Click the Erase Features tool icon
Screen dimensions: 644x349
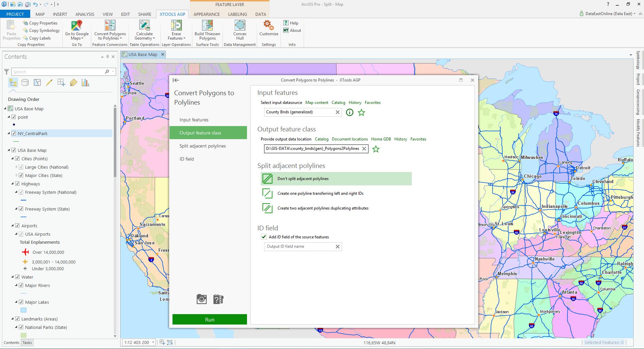[x=176, y=25]
